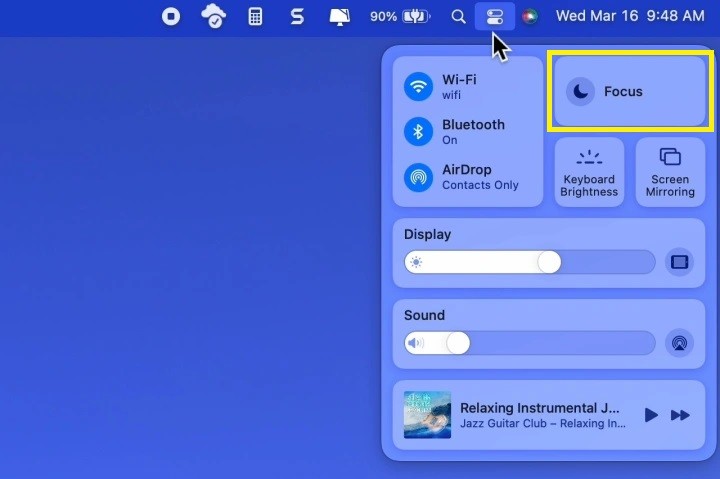The width and height of the screenshot is (720, 479).
Task: Toggle Wi-Fi with its blue round icon
Action: tap(418, 86)
